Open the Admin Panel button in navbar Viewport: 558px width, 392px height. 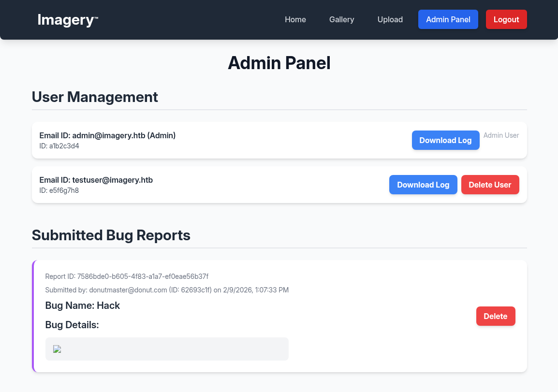(448, 20)
